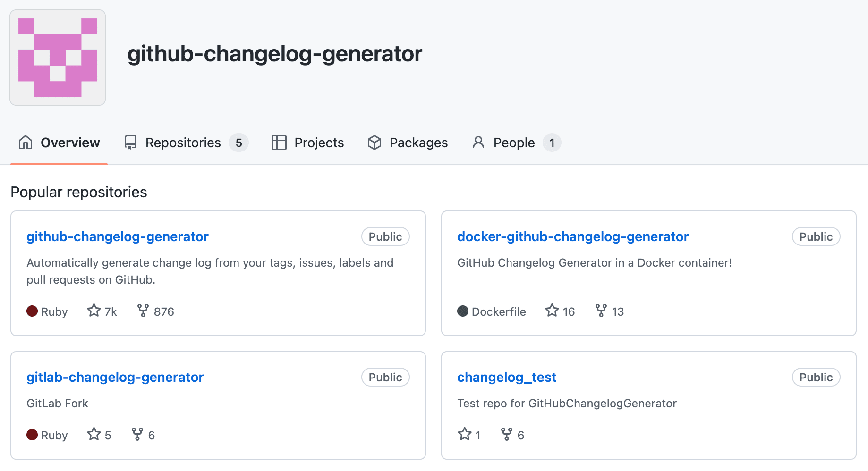
Task: Open the star count of gitlab-changelog-generator
Action: pos(99,435)
